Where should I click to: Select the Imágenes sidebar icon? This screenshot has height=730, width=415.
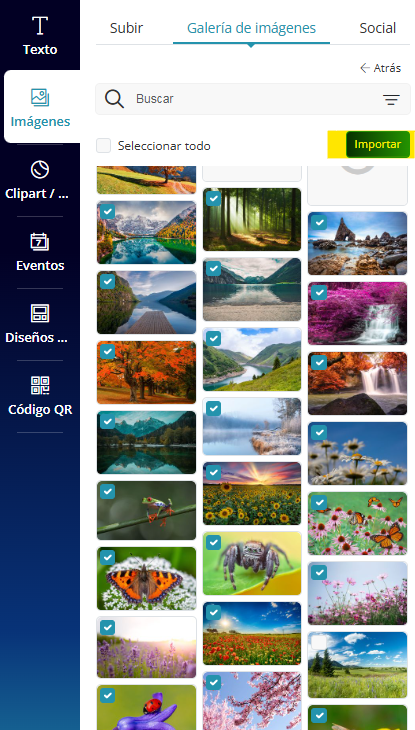coord(40,97)
